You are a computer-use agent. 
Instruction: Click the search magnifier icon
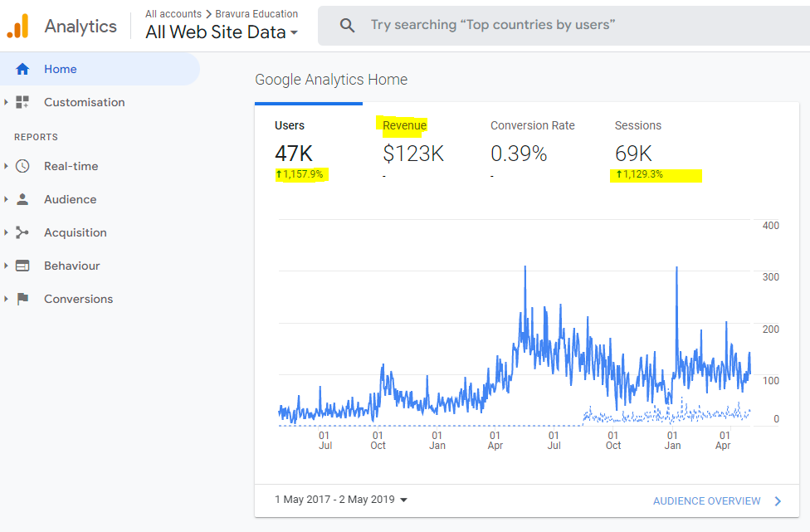pyautogui.click(x=347, y=25)
